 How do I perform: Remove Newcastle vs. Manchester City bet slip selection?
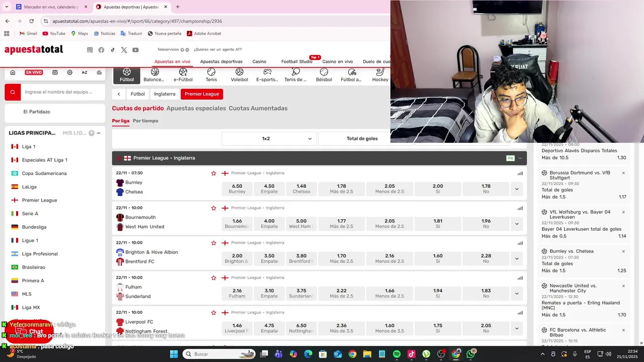[623, 286]
